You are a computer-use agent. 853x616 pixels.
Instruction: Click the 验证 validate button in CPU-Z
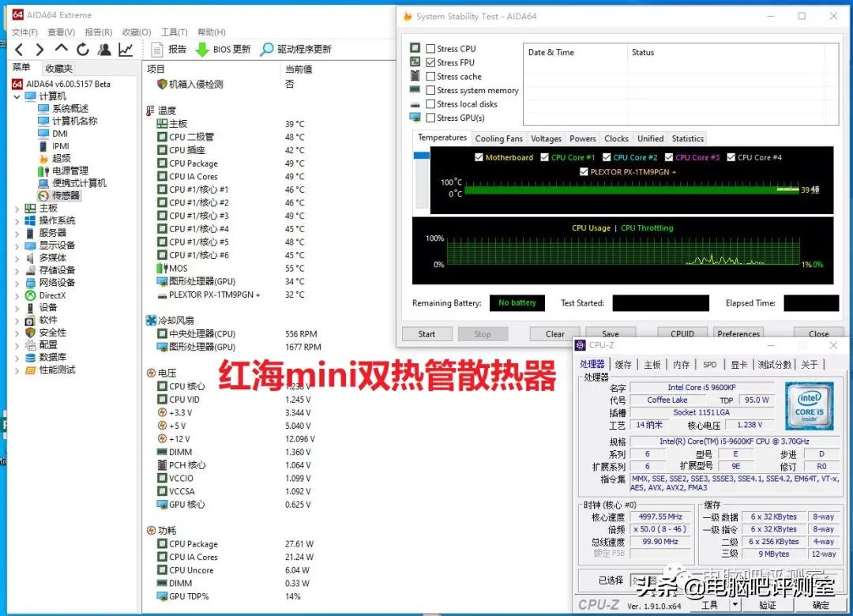tap(768, 604)
